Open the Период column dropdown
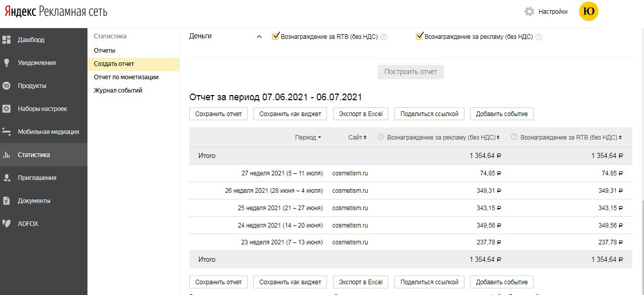644x295 pixels. click(308, 138)
